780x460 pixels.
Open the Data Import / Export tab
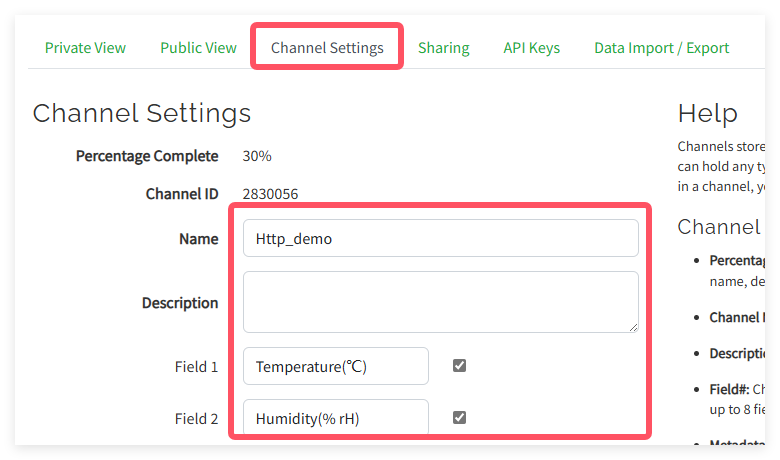(661, 48)
